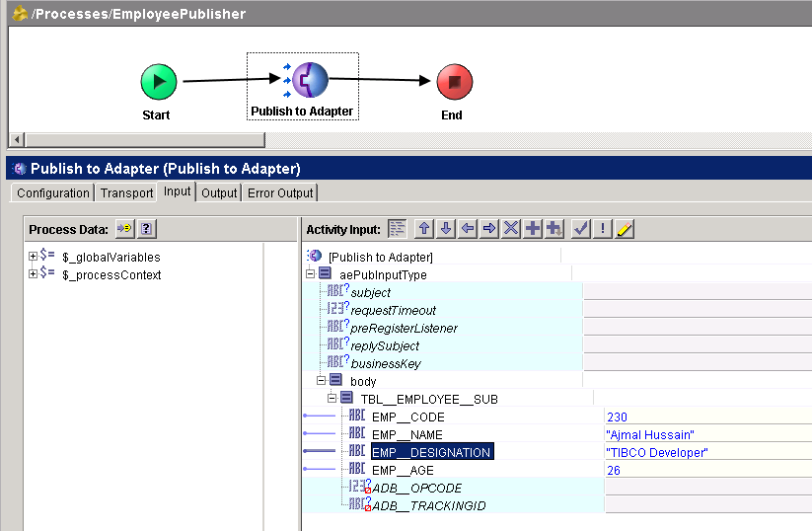
Task: Select the [Publish to Adapter] root row
Action: (381, 257)
